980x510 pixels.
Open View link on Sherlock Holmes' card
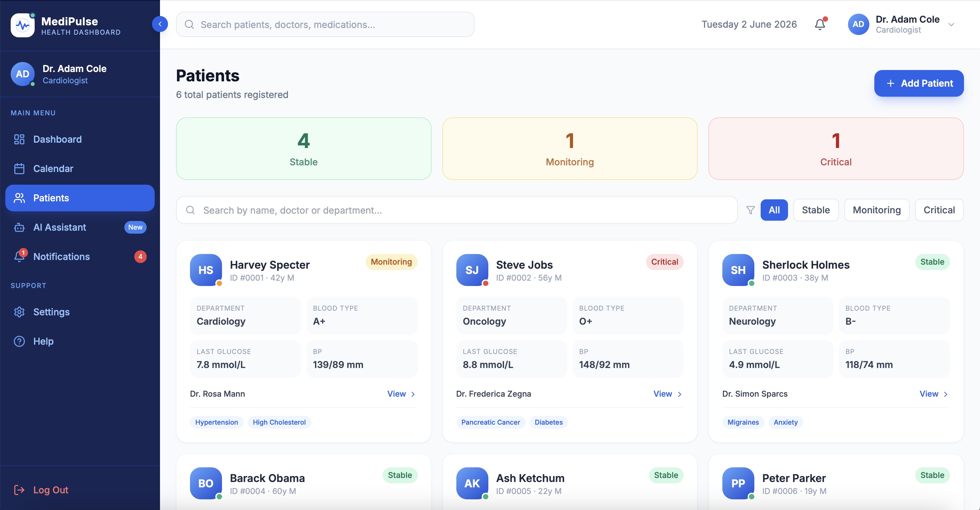pos(934,394)
